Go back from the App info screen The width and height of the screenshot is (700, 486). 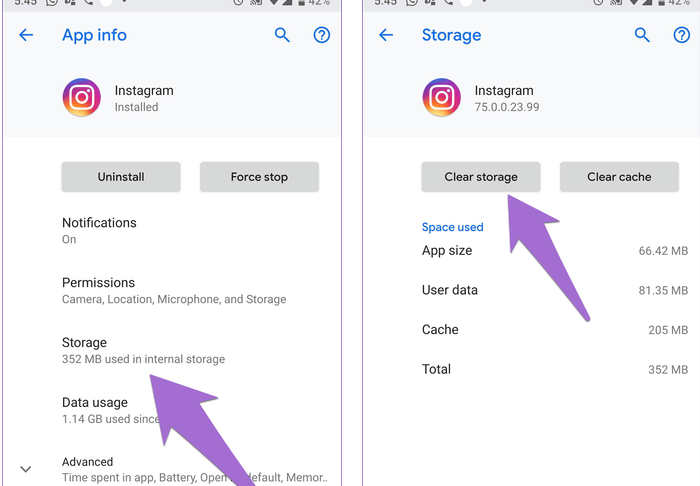26,35
